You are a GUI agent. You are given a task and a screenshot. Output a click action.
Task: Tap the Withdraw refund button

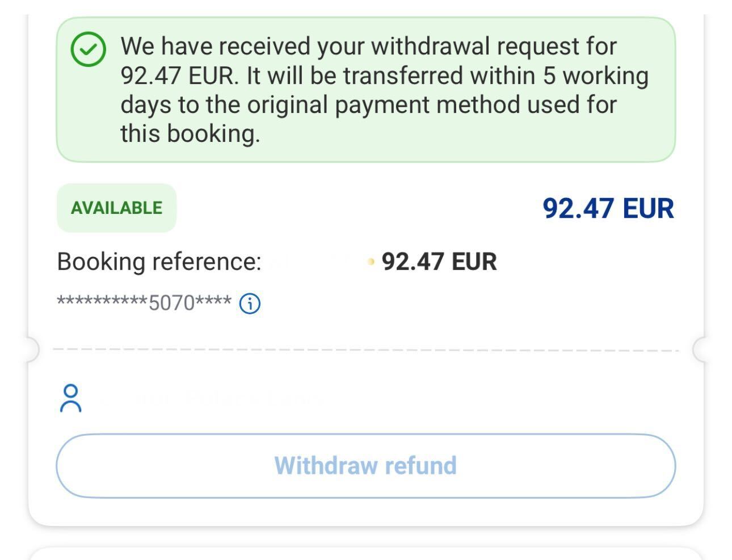(x=365, y=466)
